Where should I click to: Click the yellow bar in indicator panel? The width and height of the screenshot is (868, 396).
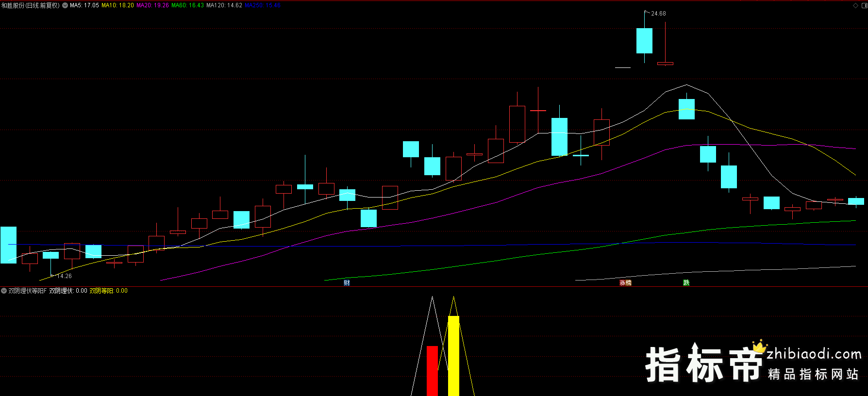point(453,356)
